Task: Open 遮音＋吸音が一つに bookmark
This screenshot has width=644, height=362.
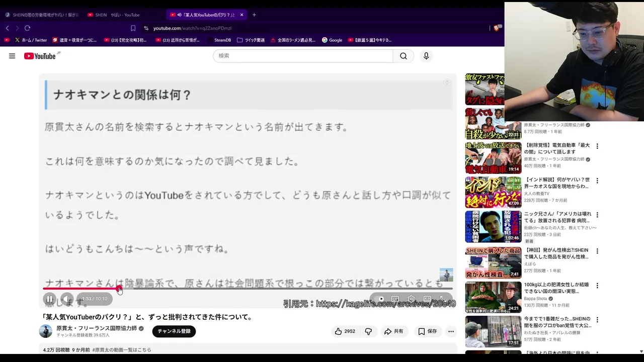Action: (73, 40)
